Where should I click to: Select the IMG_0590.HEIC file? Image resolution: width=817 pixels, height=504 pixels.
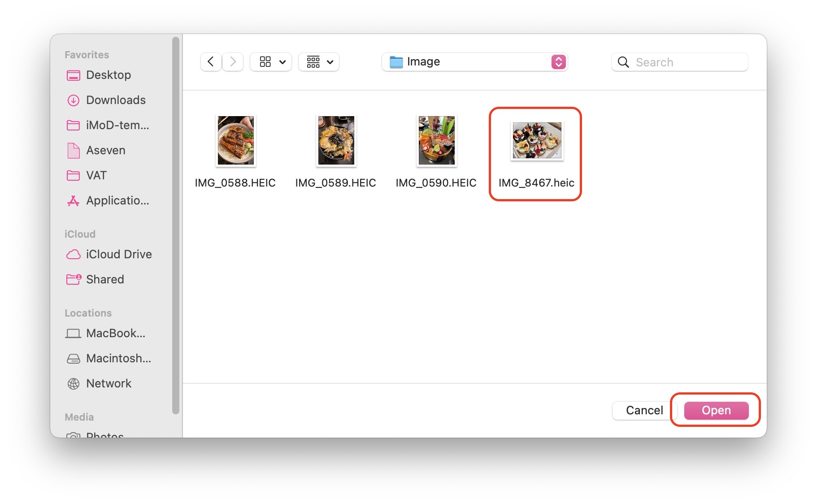point(436,141)
